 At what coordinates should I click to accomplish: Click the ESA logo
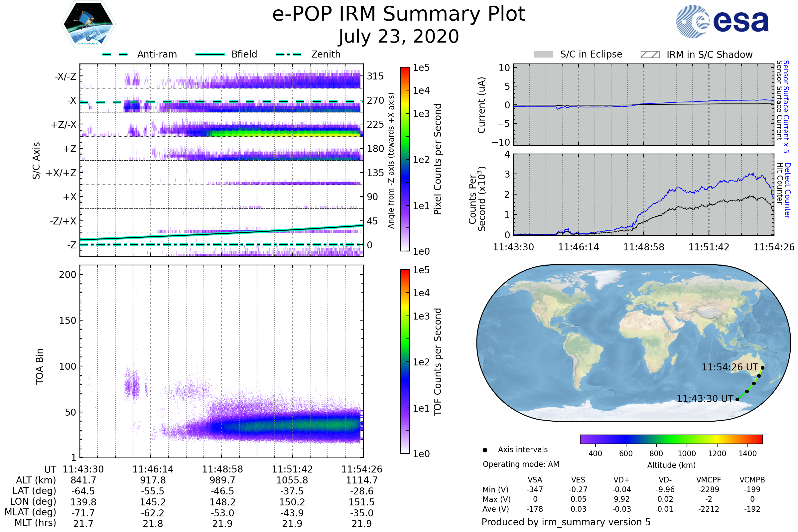click(x=723, y=21)
